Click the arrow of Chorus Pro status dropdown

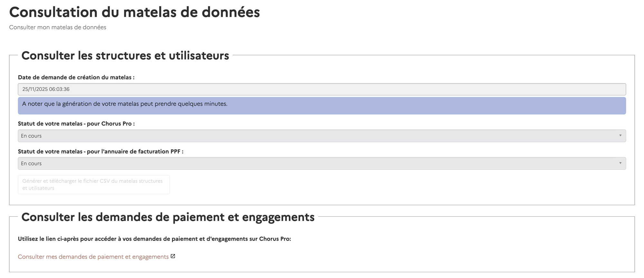[x=620, y=136]
